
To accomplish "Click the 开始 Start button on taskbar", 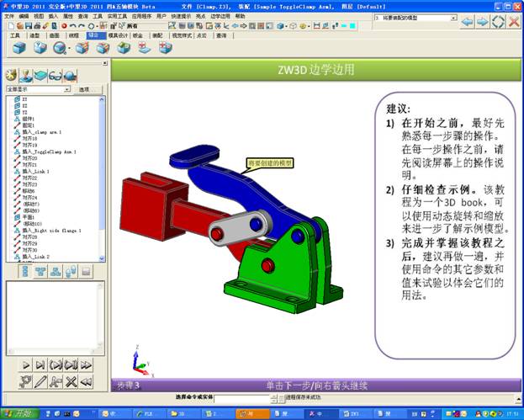I will pos(20,413).
